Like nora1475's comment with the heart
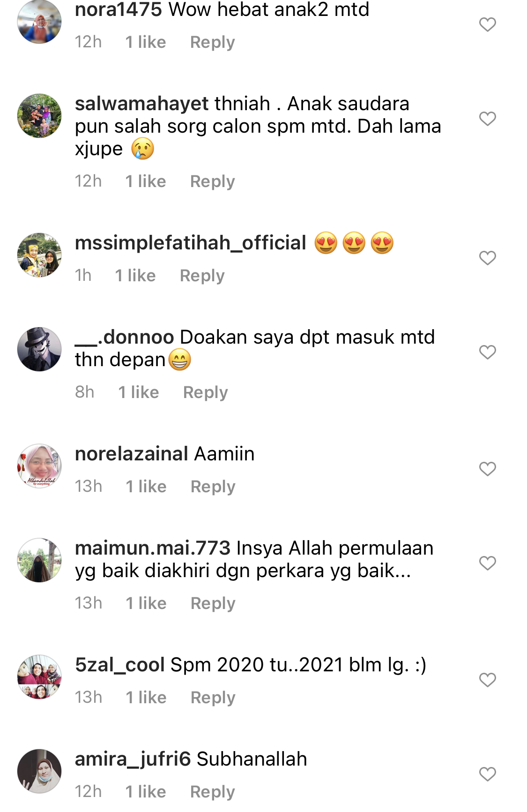The height and width of the screenshot is (812, 527). pos(487,24)
